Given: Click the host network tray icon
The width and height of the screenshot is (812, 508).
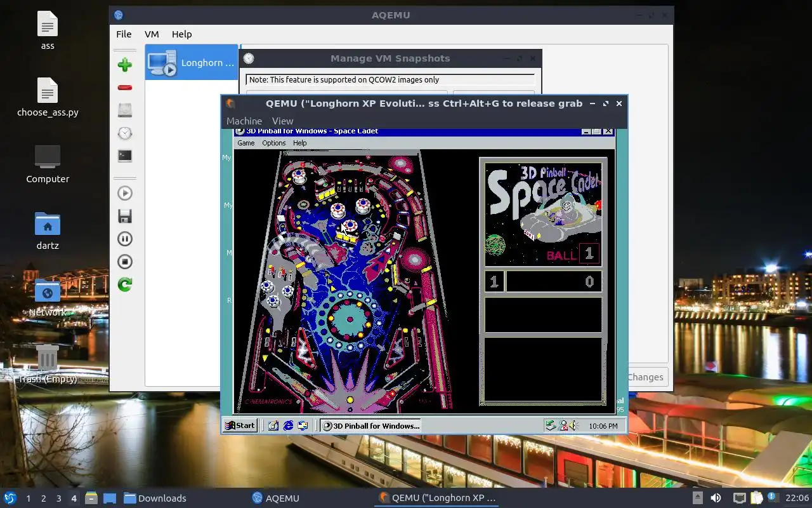Looking at the screenshot, I should click(739, 498).
